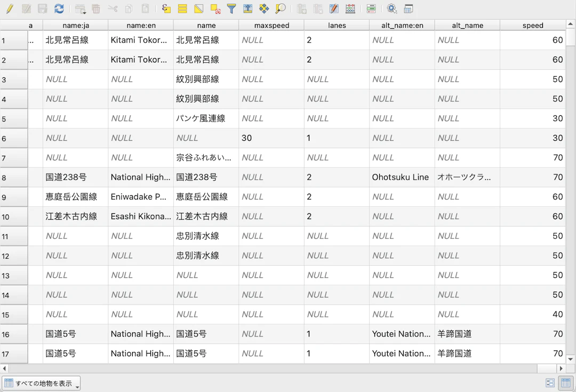
Task: Select all features in the table
Action: [x=182, y=9]
